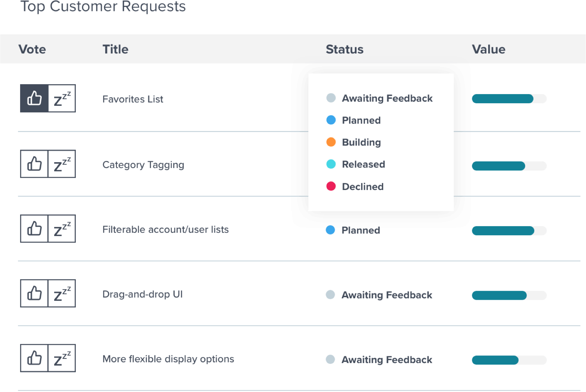Image resolution: width=586 pixels, height=392 pixels.
Task: Toggle snooze on More flexible display options
Action: pos(62,358)
